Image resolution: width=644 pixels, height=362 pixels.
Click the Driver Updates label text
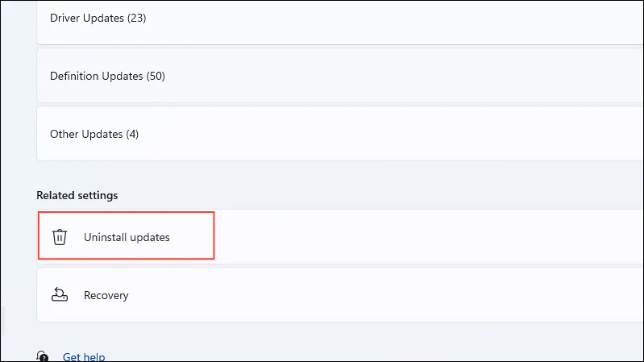pos(87,18)
